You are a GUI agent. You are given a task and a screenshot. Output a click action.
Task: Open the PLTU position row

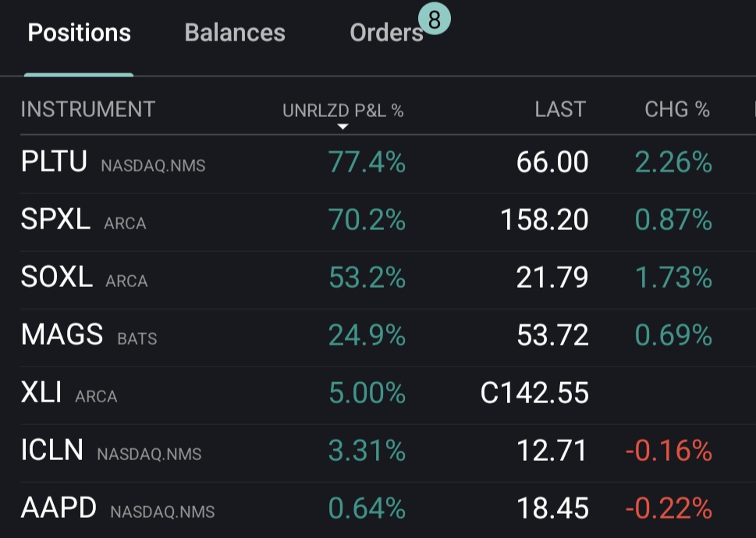coord(54,163)
